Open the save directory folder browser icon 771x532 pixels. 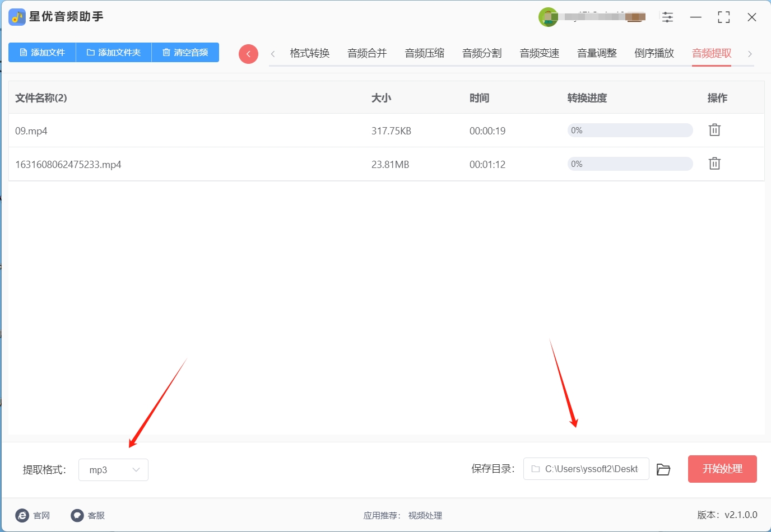663,469
